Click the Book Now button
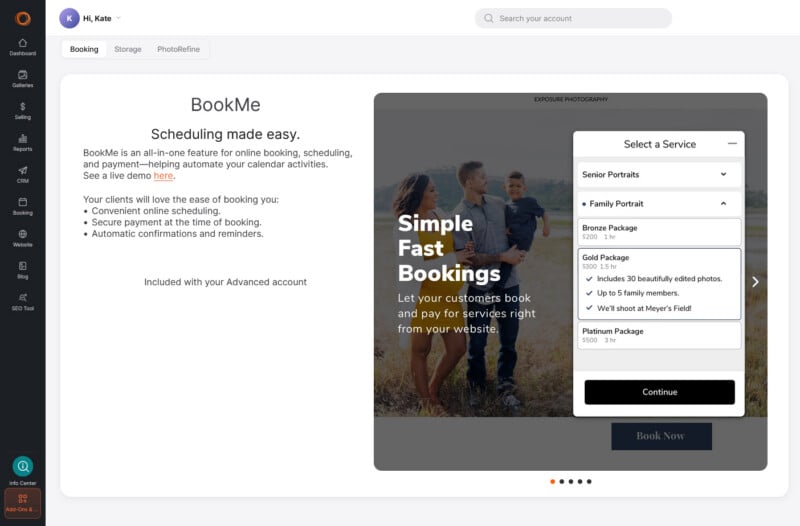800x526 pixels. 661,436
